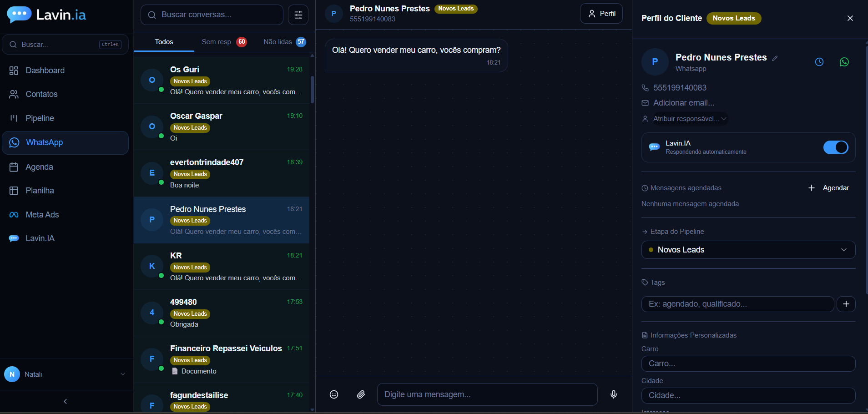Select Pedro Nunes Prestes in conversation list
Screen dimensions: 868x414
[222, 220]
